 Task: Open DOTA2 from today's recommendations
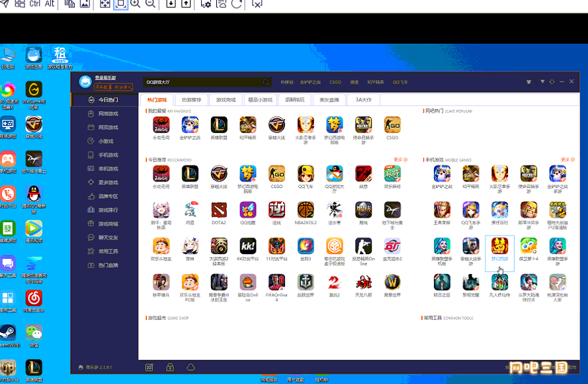click(219, 210)
